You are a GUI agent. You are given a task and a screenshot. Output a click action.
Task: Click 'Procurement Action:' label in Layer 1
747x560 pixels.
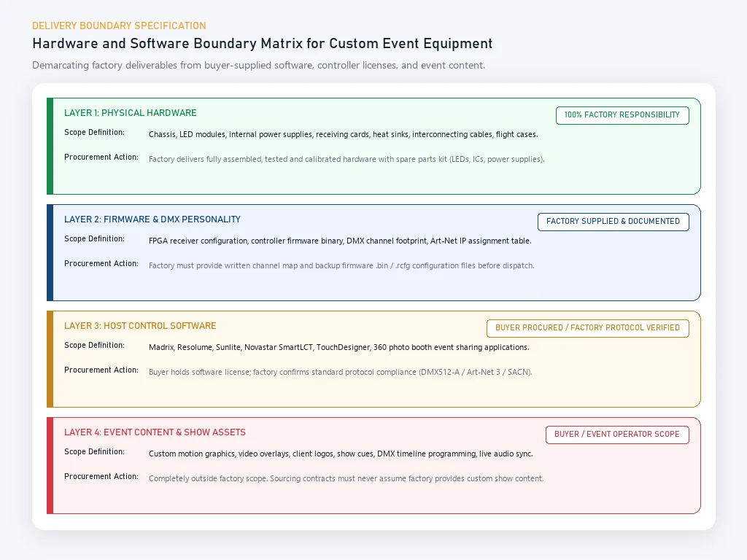click(101, 157)
